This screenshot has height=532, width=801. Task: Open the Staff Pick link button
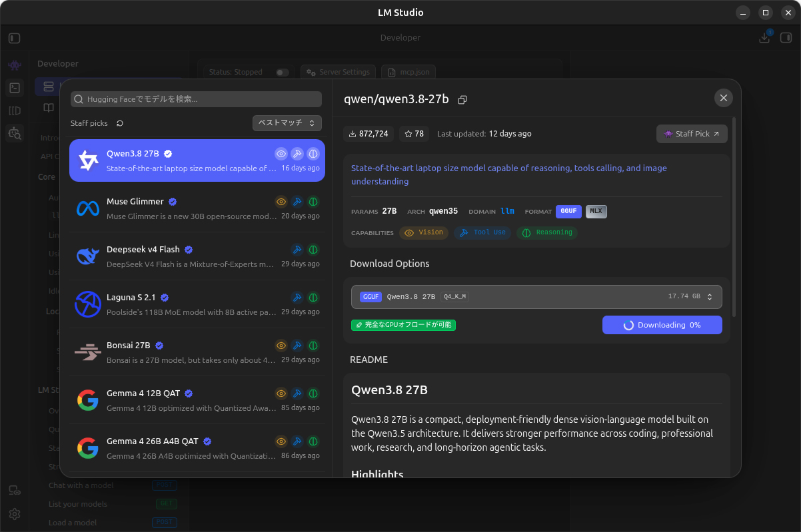click(x=692, y=134)
